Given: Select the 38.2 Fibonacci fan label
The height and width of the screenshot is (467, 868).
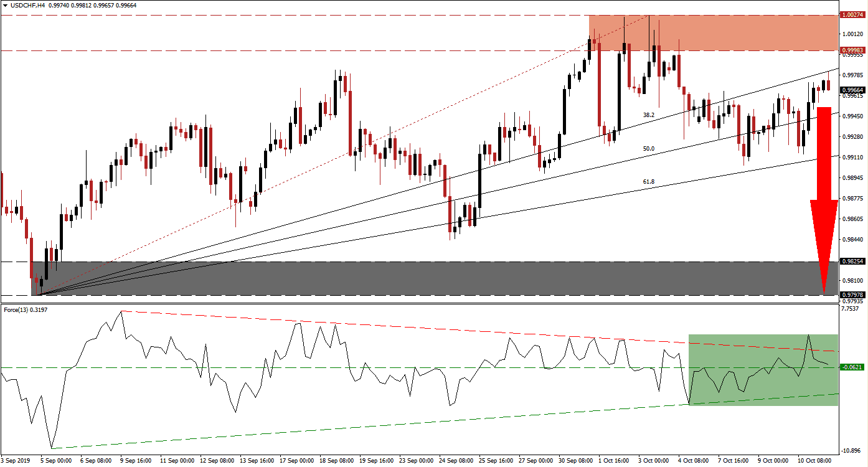Looking at the screenshot, I should [648, 115].
